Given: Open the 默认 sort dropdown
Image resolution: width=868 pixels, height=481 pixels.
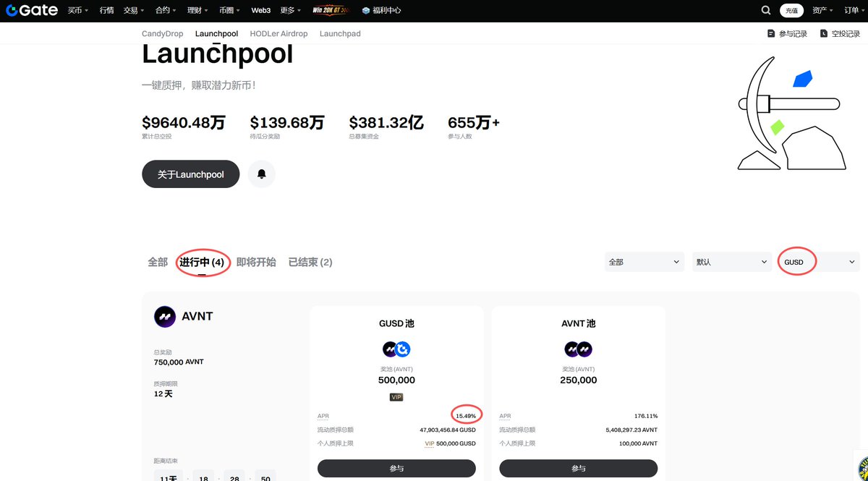Looking at the screenshot, I should point(732,262).
